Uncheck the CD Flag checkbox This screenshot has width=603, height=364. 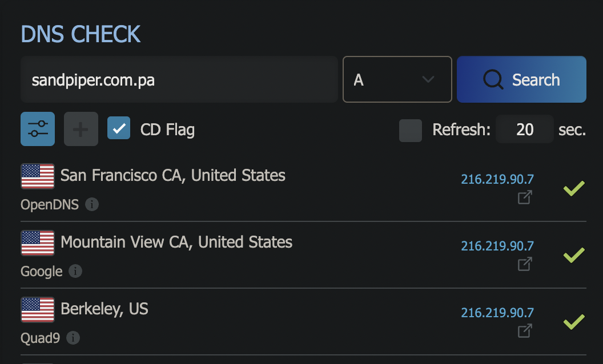click(119, 129)
